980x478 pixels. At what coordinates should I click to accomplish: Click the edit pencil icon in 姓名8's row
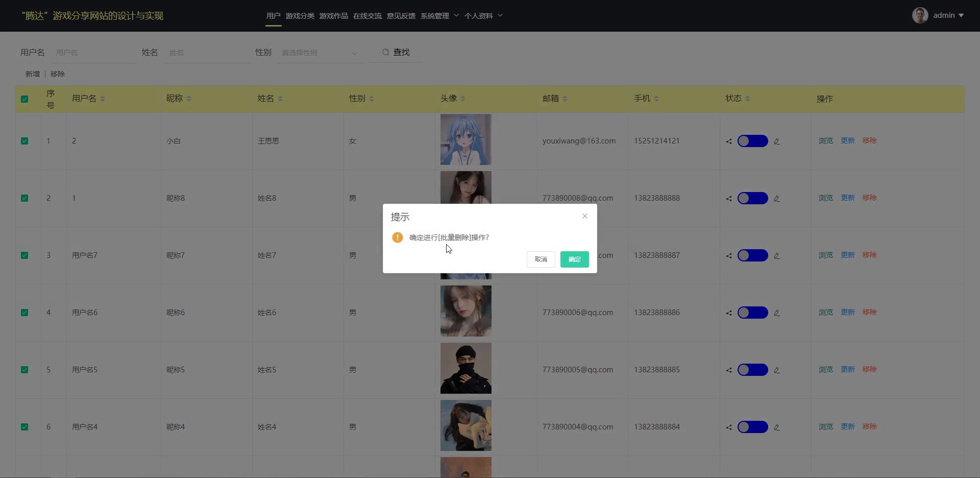click(776, 199)
